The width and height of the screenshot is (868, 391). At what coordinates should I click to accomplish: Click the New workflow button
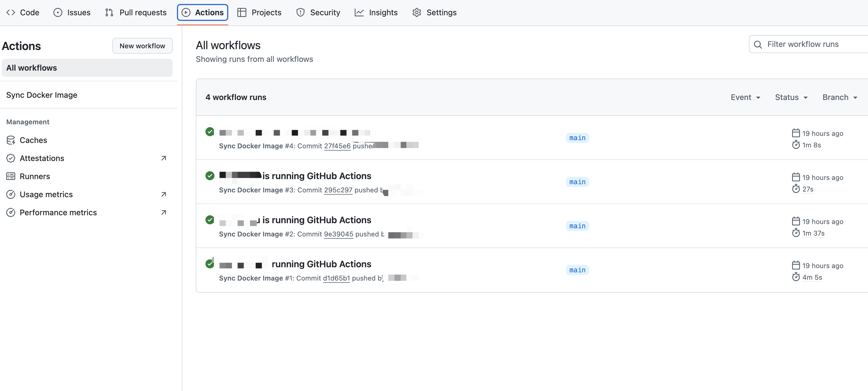click(x=142, y=46)
